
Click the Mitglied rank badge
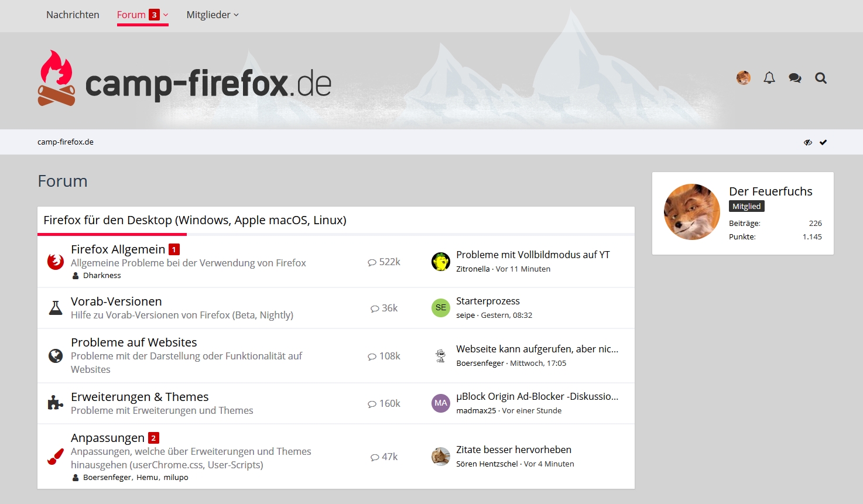[746, 206]
